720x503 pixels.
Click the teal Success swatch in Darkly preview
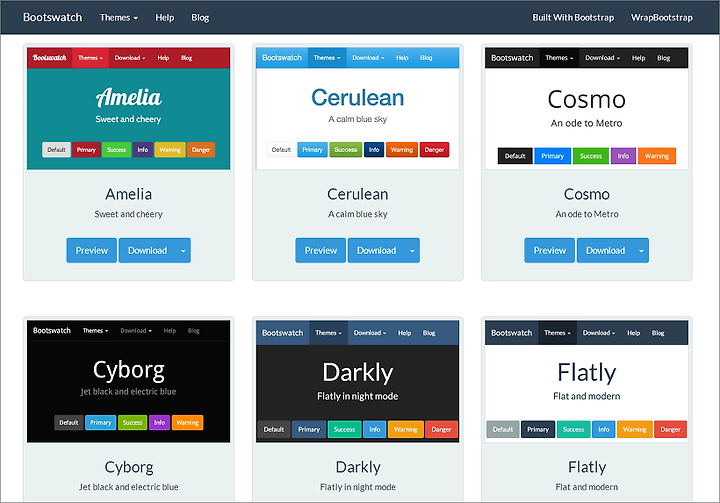(x=344, y=430)
